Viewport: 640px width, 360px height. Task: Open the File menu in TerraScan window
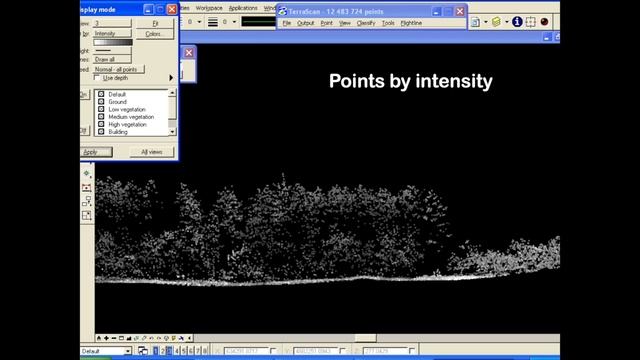287,23
